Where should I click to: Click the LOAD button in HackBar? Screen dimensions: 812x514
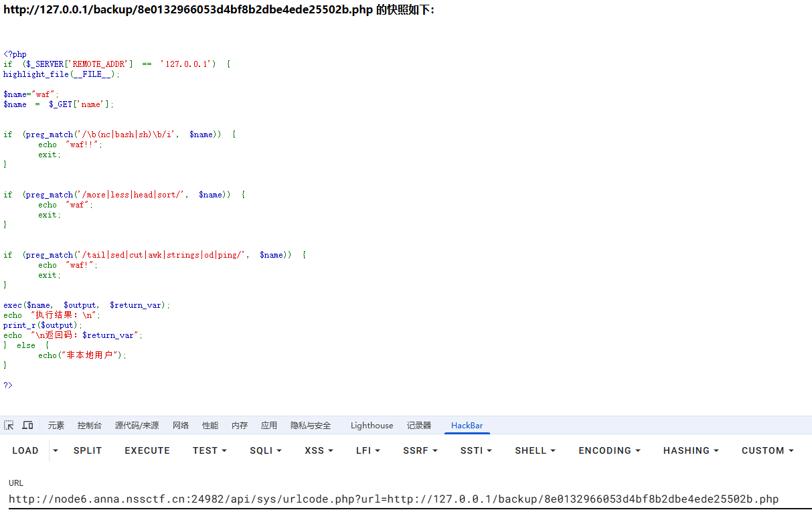[25, 450]
